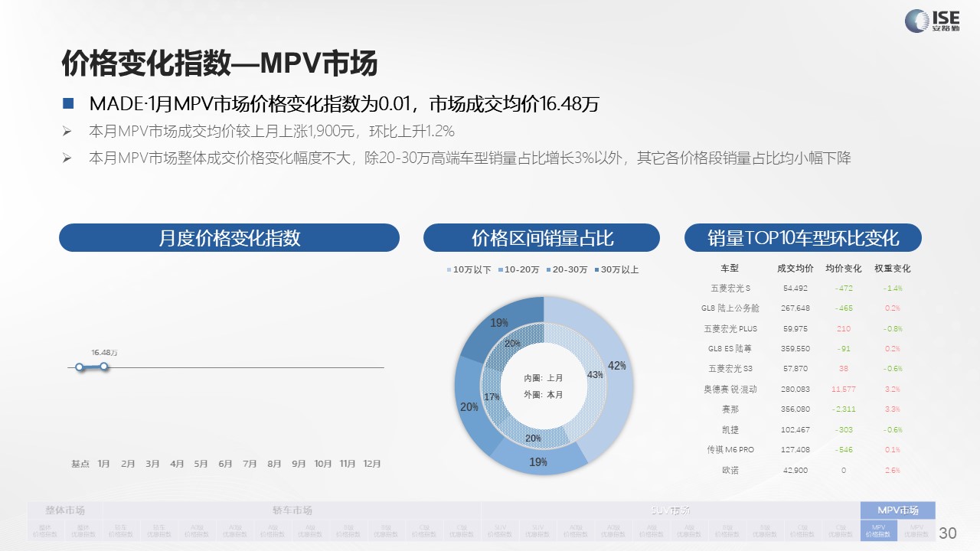Screen dimensions: 980x551
Task: Click the 销量TOP10车型环比变化 header
Action: (x=802, y=238)
